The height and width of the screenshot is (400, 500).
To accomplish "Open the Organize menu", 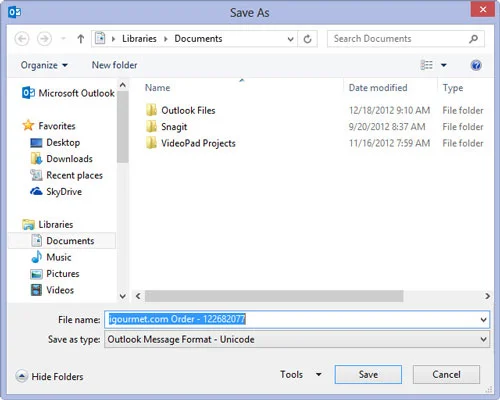I will (x=44, y=65).
